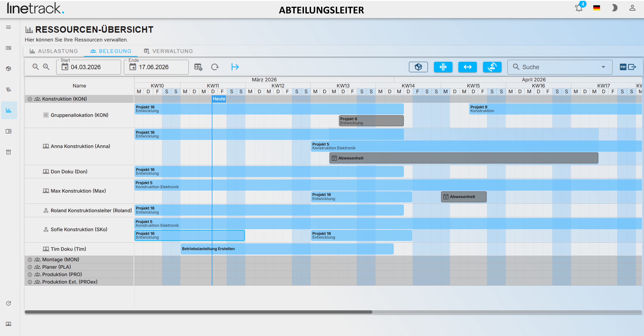The width and height of the screenshot is (644, 336).
Task: Expand the Montage (MON) group
Action: [x=30, y=259]
